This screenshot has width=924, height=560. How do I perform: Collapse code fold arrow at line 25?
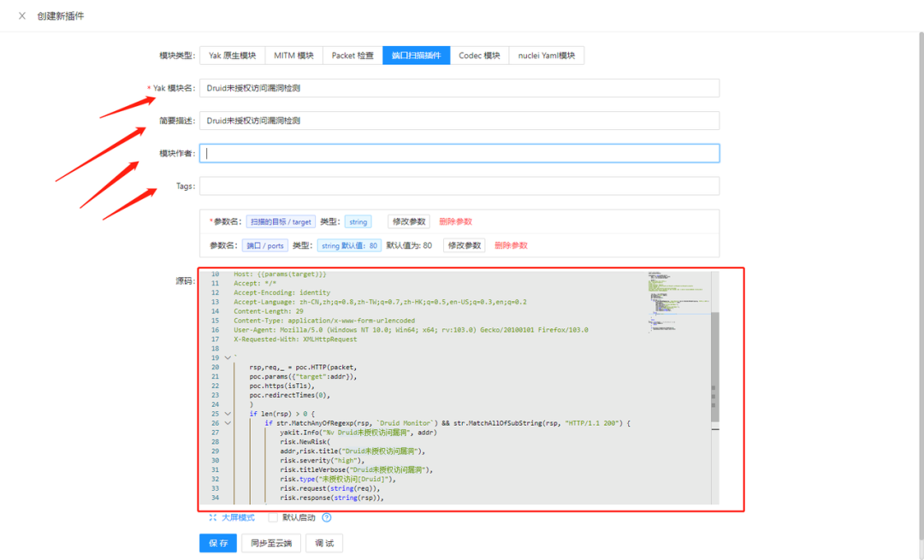(x=228, y=414)
